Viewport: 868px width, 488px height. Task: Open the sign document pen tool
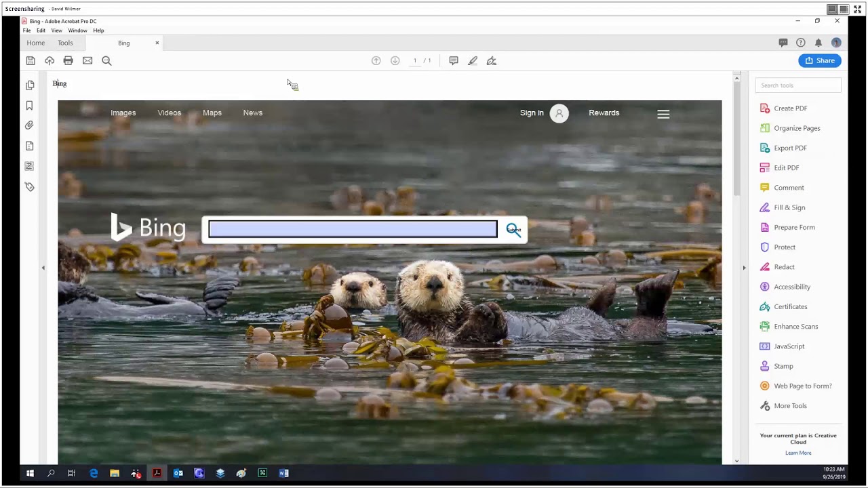(492, 60)
